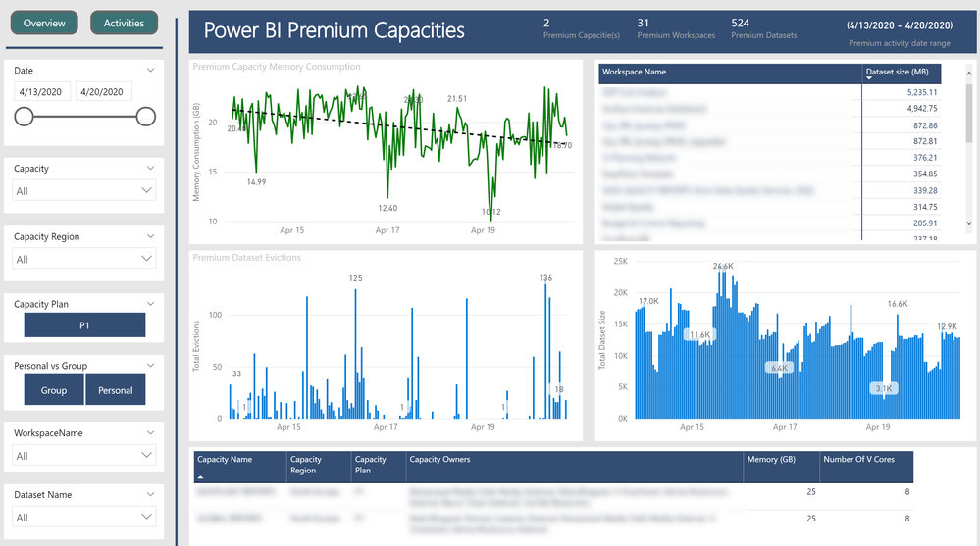This screenshot has height=546, width=980.
Task: Collapse the Date slicer chevron
Action: 151,70
